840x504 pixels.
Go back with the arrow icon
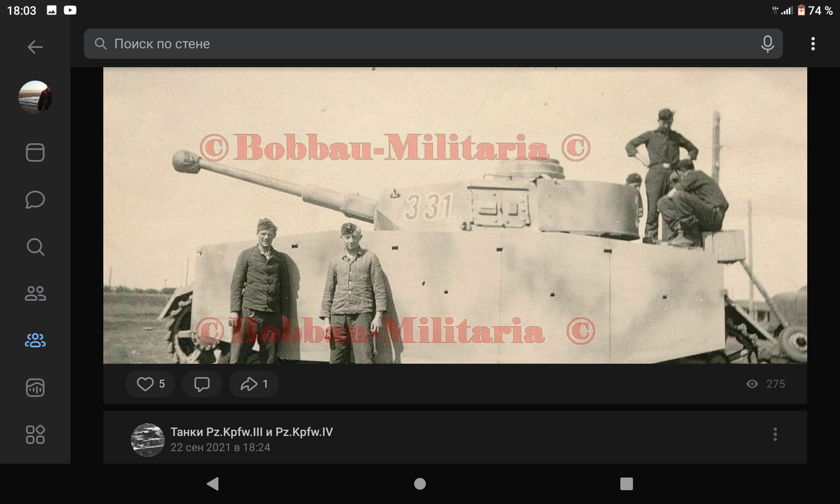pyautogui.click(x=35, y=47)
